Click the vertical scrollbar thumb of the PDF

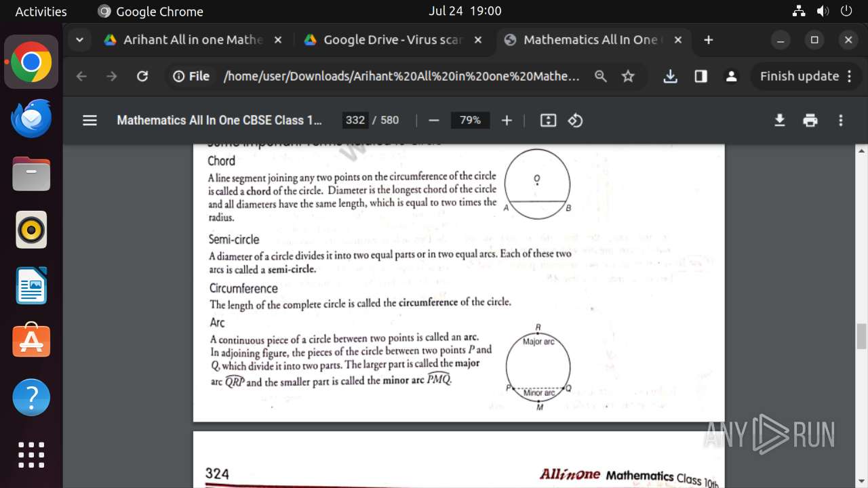tap(861, 336)
